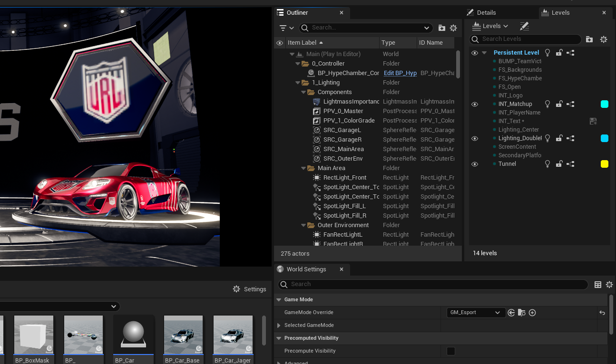This screenshot has height=364, width=616.
Task: Use selected asset for GameMode Override
Action: [511, 313]
